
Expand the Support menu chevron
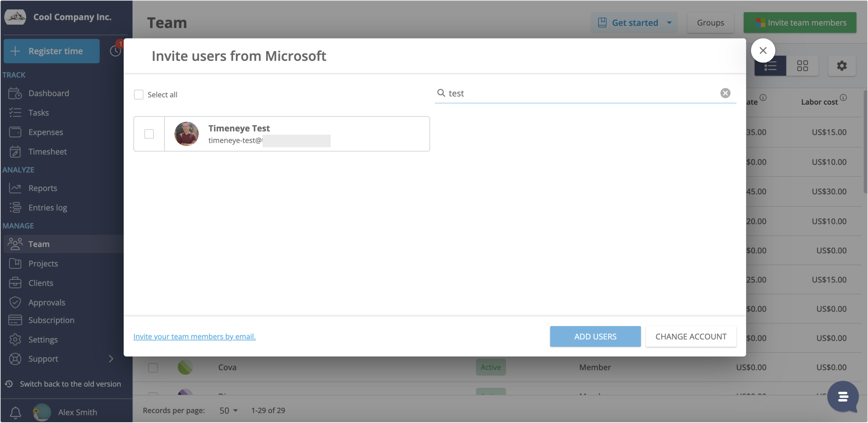tap(111, 359)
